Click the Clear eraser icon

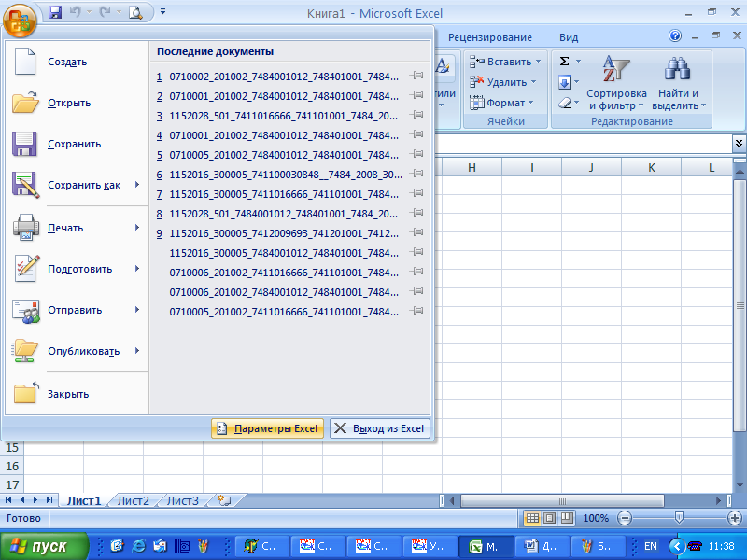coord(565,103)
